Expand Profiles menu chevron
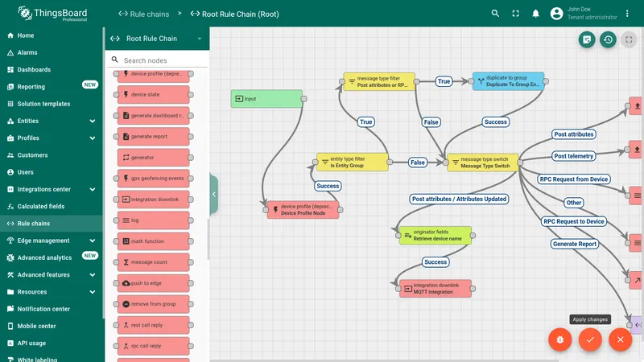The image size is (644, 362). 93,138
